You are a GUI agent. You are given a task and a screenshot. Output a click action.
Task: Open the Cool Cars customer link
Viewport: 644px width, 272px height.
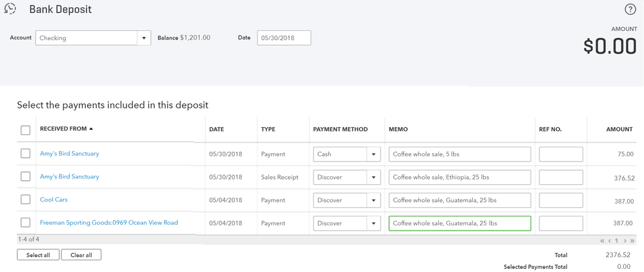pyautogui.click(x=54, y=200)
